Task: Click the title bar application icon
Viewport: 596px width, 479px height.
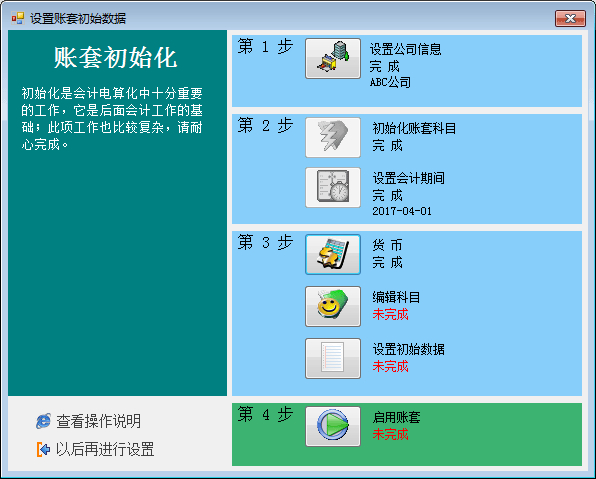Action: tap(17, 18)
